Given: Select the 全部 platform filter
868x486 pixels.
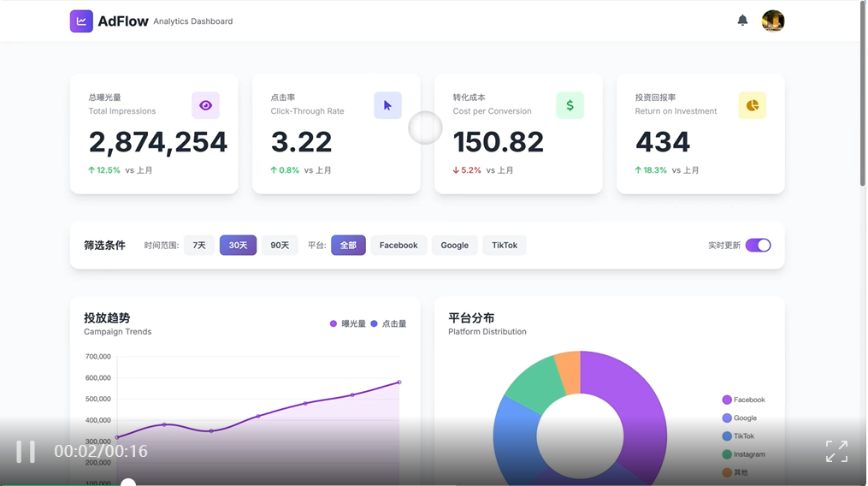Looking at the screenshot, I should click(x=348, y=245).
